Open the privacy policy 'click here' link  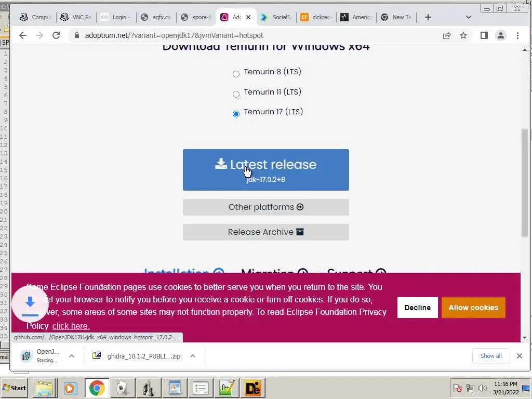click(71, 326)
